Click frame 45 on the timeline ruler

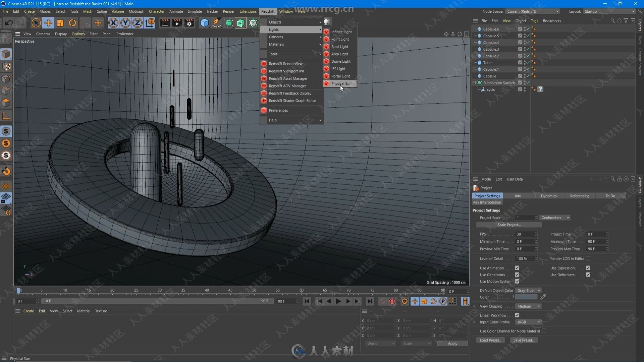coord(230,290)
